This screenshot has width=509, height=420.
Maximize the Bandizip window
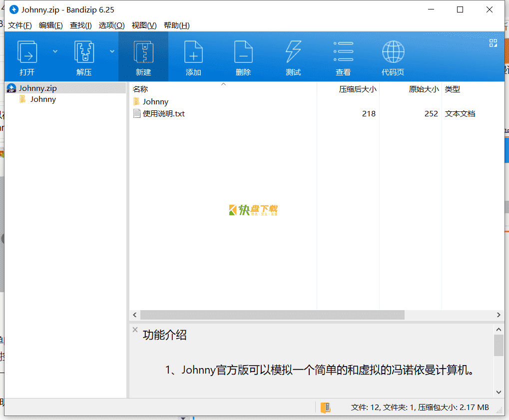(x=460, y=9)
